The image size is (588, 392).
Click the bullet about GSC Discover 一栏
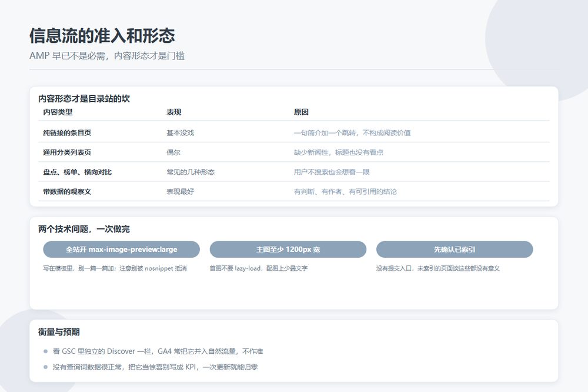(158, 351)
